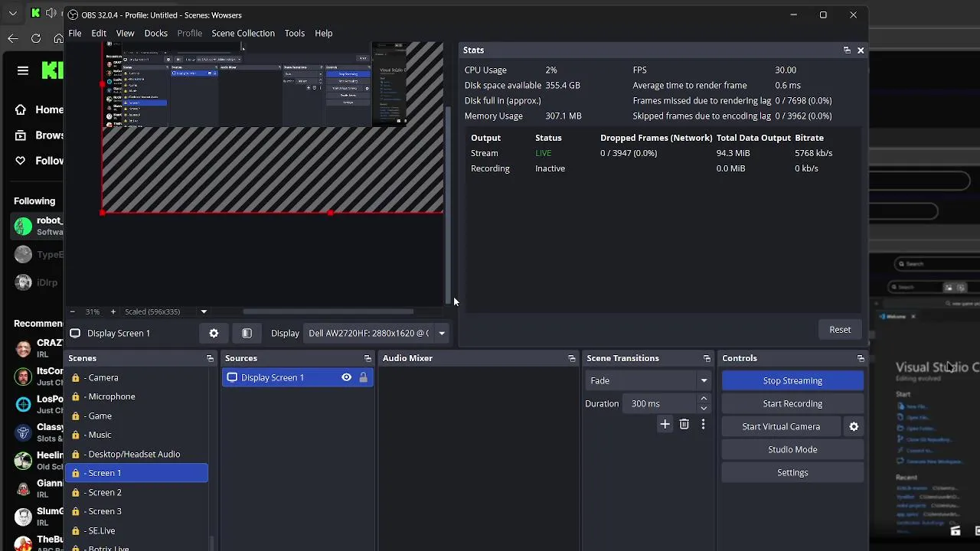Click the lock icon on Game scene
The width and height of the screenshot is (980, 551).
76,416
